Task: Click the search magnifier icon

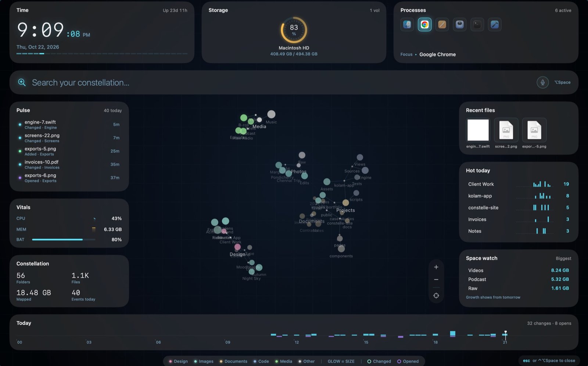Action: (x=22, y=82)
